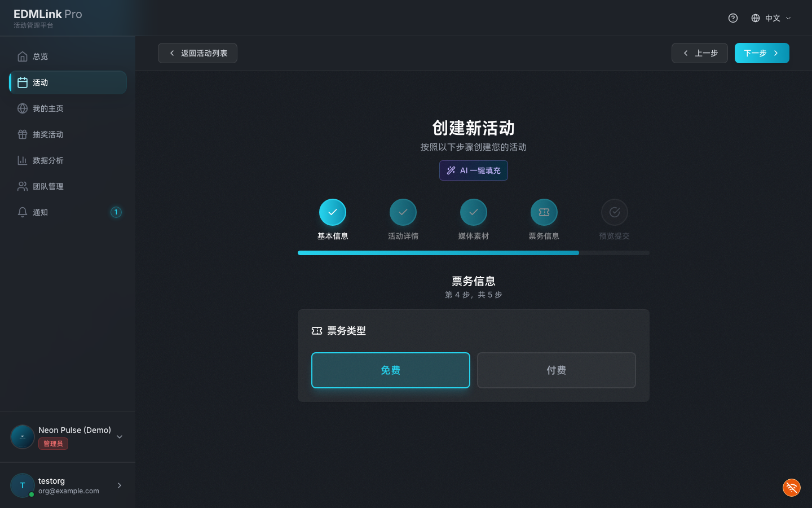This screenshot has width=812, height=508.
Task: Click 返回活动列表 button
Action: point(197,53)
